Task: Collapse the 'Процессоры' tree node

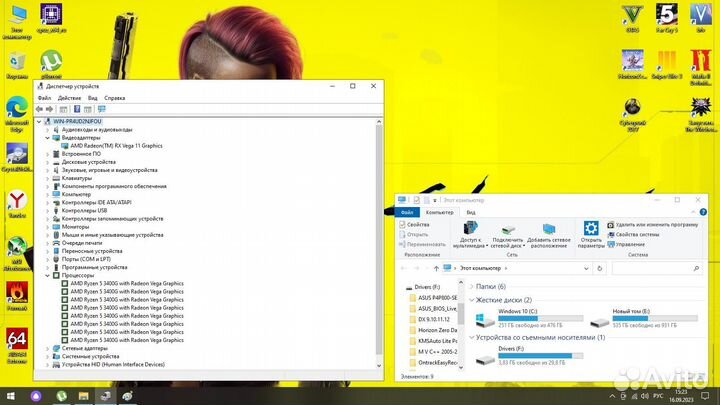Action: pos(48,275)
